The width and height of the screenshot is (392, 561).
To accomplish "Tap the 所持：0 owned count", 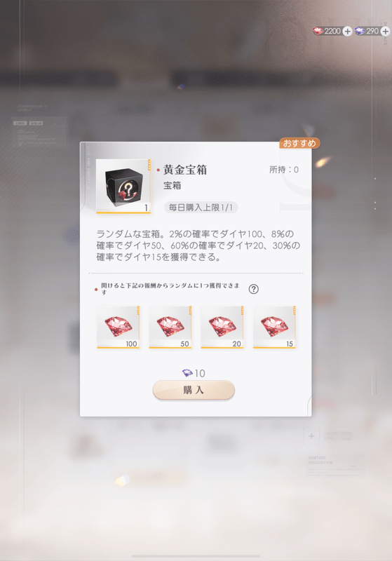I will [284, 170].
